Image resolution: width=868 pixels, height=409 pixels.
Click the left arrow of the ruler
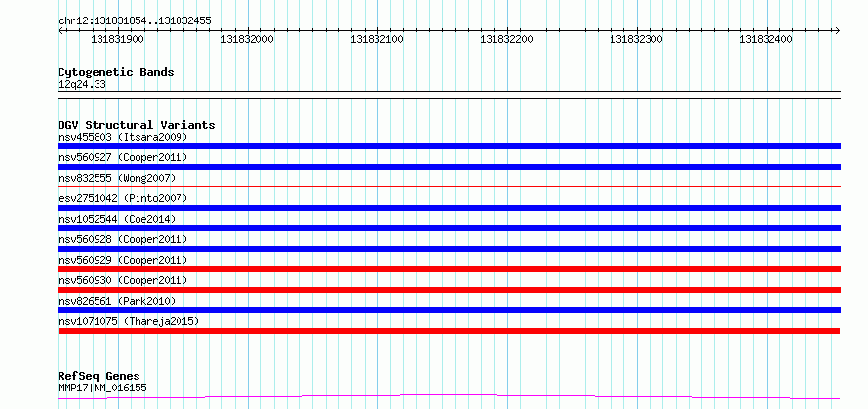click(x=61, y=30)
